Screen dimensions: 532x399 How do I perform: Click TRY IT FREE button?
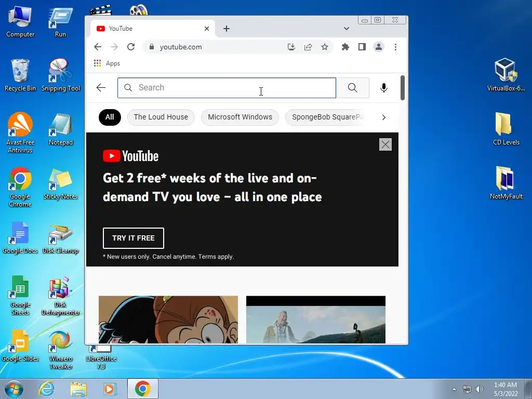(134, 238)
